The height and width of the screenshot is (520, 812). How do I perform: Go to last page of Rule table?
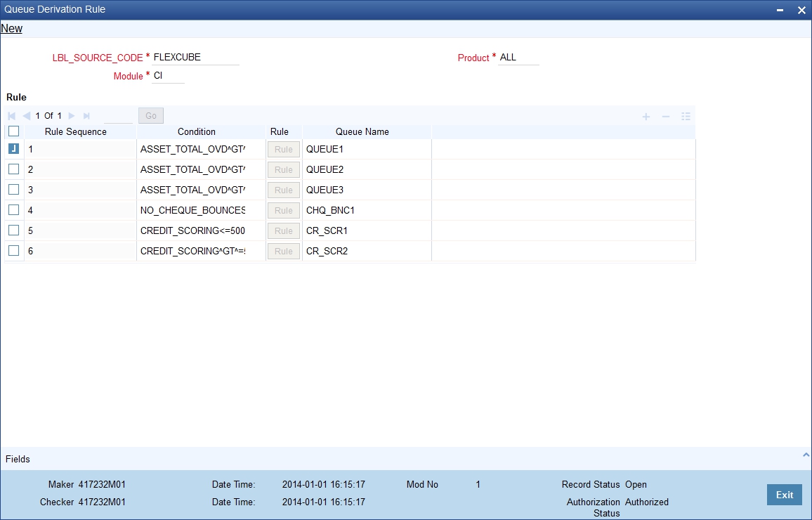point(86,116)
